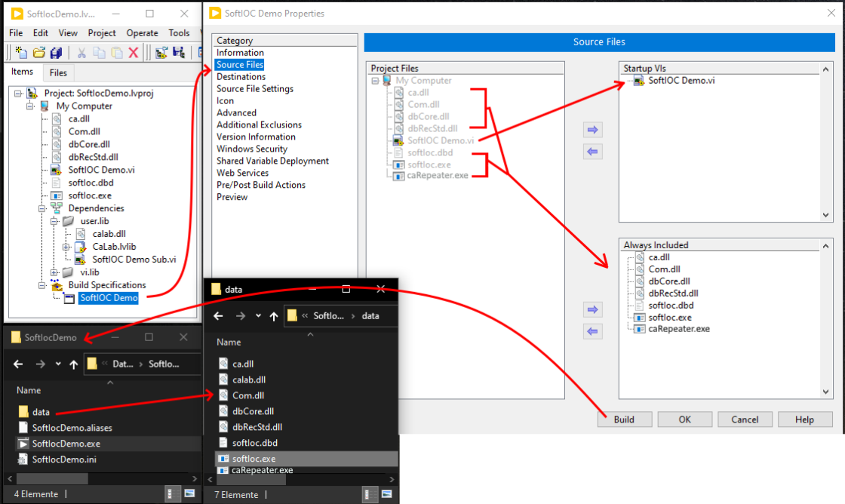The image size is (845, 504).
Task: Expand the vi.lib folder node
Action: [x=54, y=272]
